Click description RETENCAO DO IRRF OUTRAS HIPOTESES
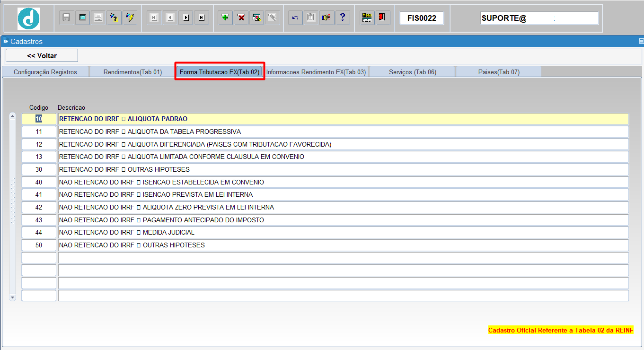The width and height of the screenshot is (644, 350). pos(344,169)
